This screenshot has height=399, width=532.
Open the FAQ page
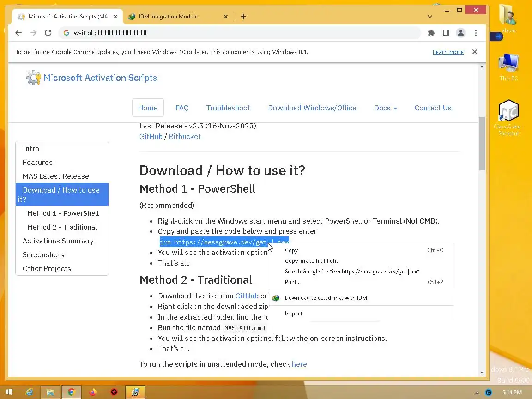tap(182, 108)
